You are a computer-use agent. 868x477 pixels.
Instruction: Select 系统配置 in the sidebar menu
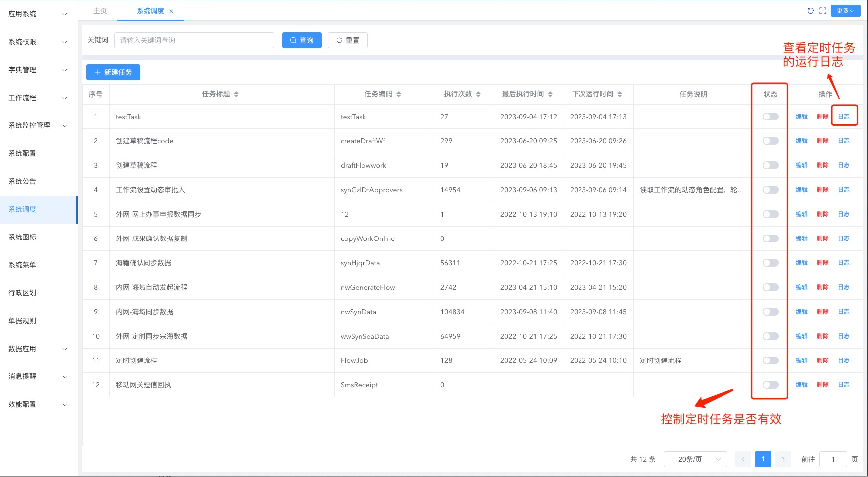[x=22, y=153]
